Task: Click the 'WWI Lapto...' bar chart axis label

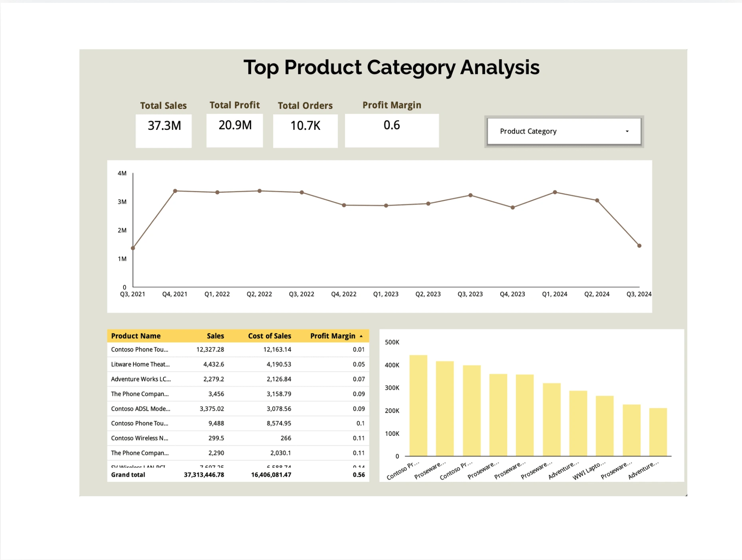Action: point(589,471)
